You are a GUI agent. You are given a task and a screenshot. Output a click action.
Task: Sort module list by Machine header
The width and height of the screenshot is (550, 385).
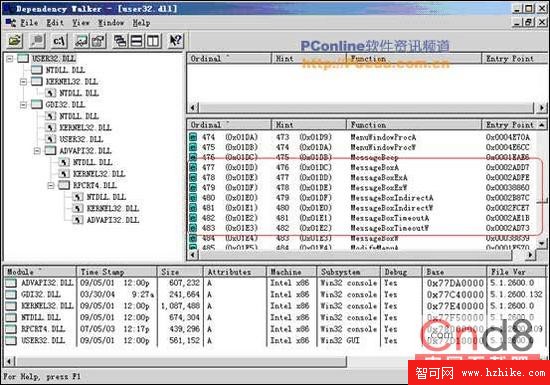click(291, 272)
